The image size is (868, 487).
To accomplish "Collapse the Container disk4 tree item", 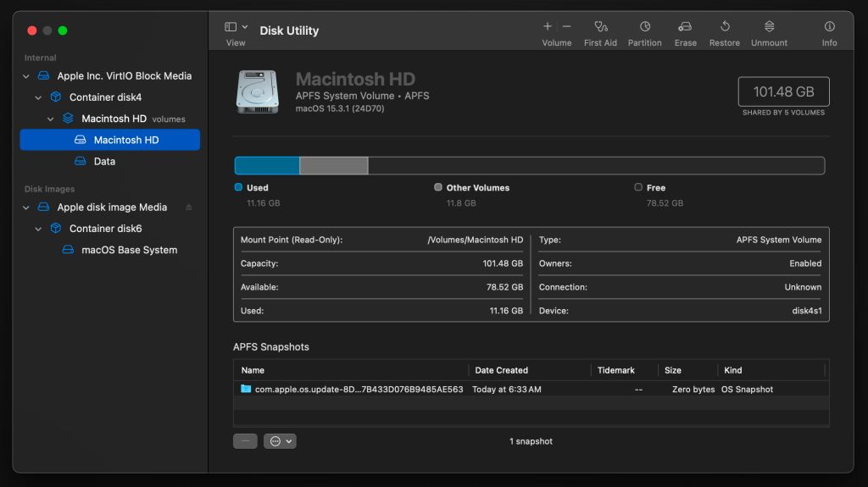I will (x=38, y=97).
